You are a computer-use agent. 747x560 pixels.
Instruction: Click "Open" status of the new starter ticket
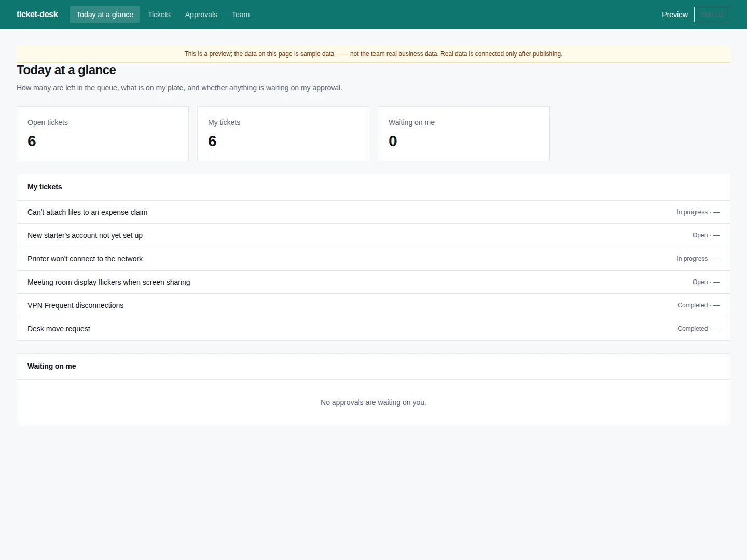[x=700, y=235]
